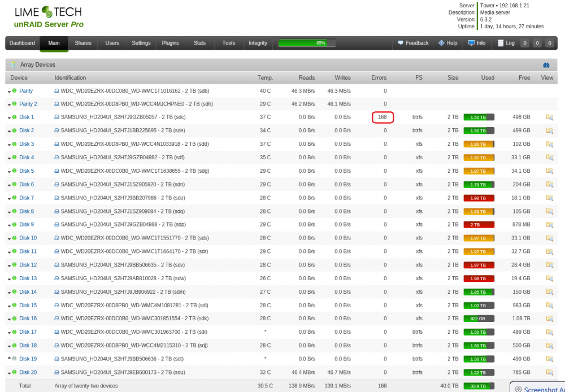Toggle the spin arrow for Disk 20

10,373
